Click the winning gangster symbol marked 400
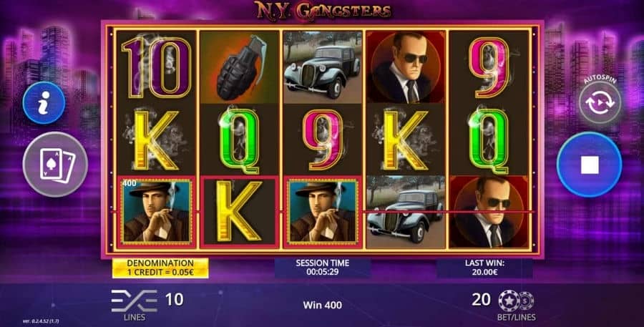 click(157, 212)
